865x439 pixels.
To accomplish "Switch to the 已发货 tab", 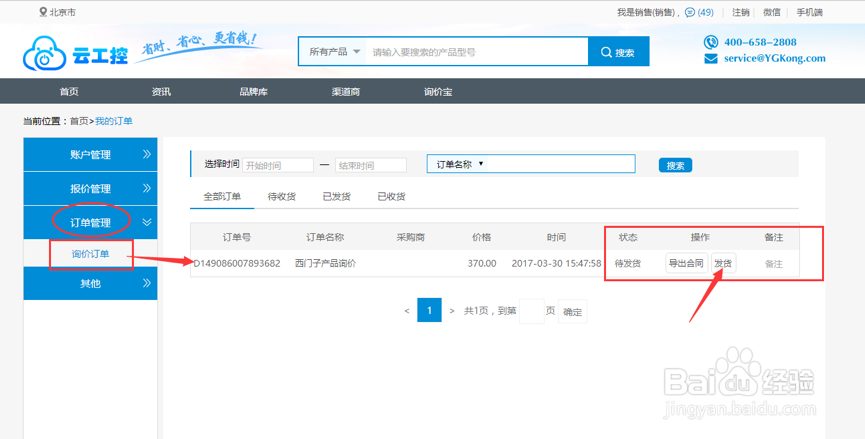I will pyautogui.click(x=337, y=196).
